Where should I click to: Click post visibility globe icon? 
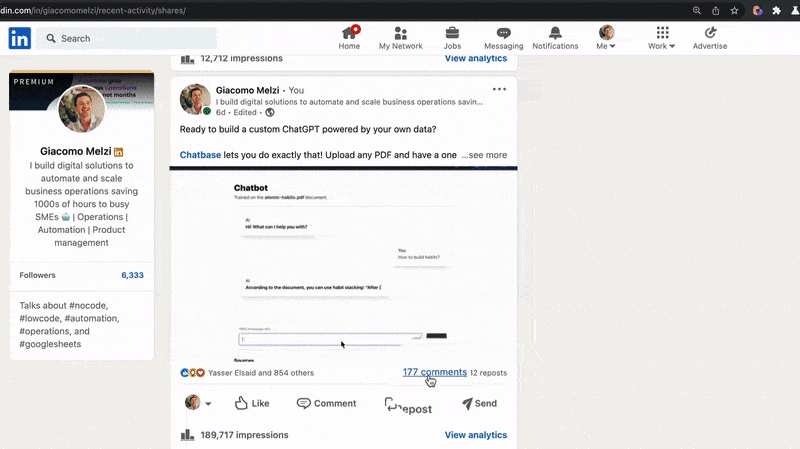(x=270, y=112)
